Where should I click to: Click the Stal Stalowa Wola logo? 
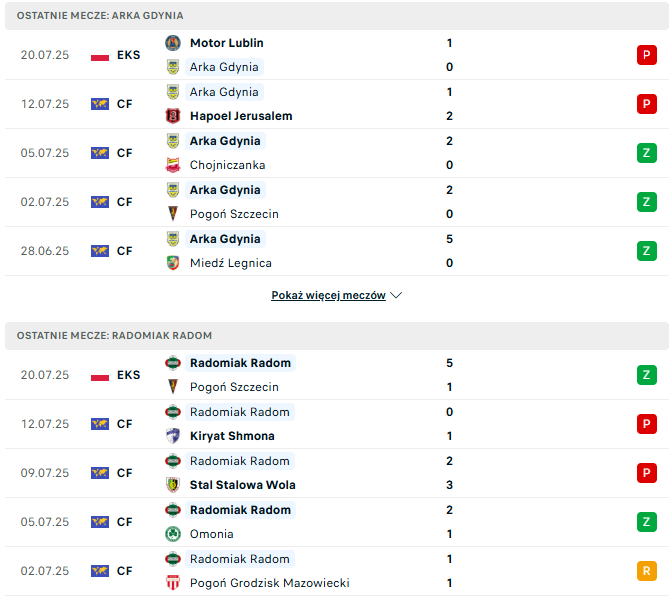173,485
